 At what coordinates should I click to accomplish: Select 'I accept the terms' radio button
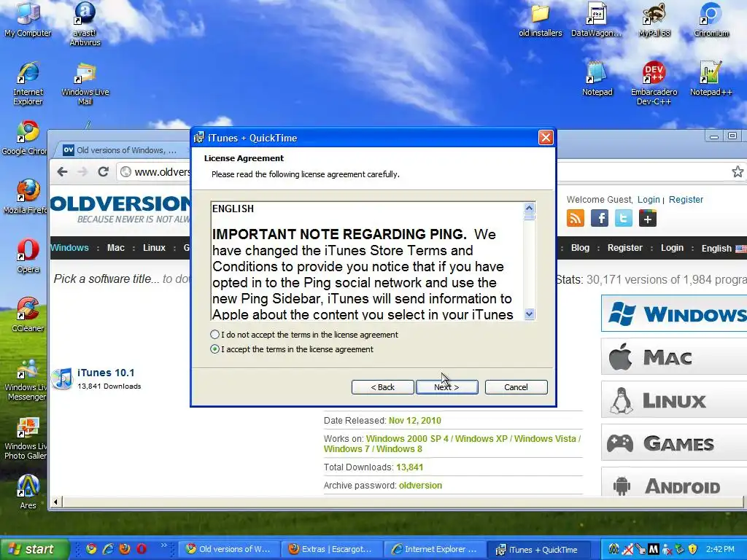point(215,349)
